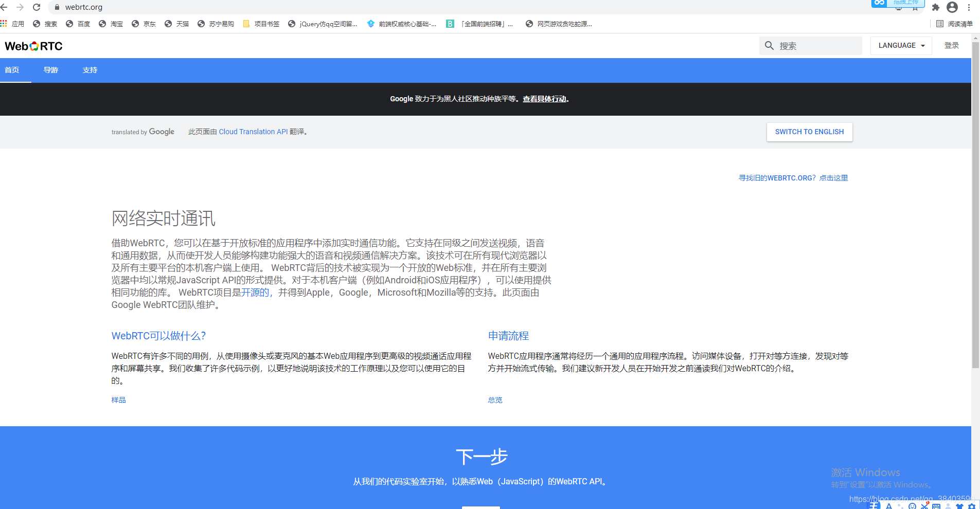
Task: Open the Chrome extensions puzzle icon
Action: point(936,7)
